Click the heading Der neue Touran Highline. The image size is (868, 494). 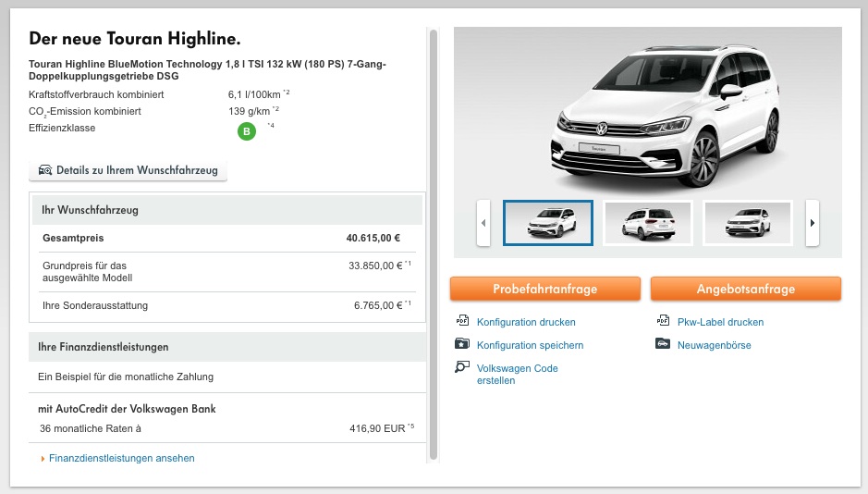[135, 39]
